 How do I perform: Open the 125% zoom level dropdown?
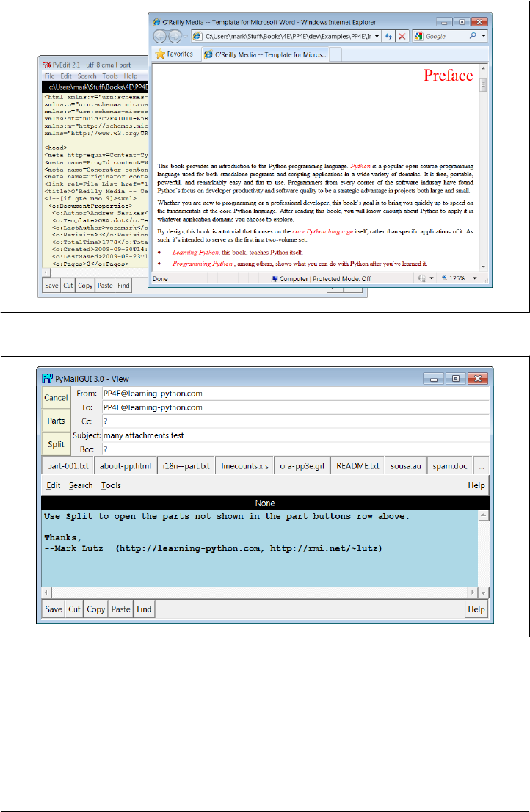[x=475, y=278]
